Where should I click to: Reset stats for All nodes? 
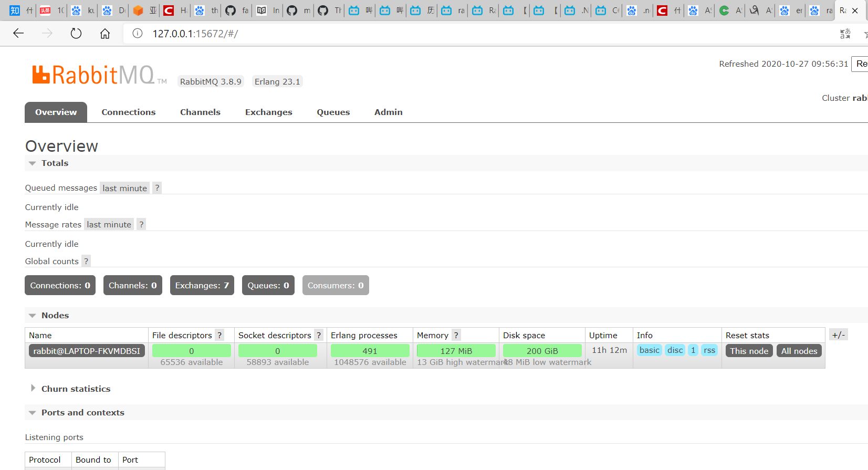[x=799, y=351]
